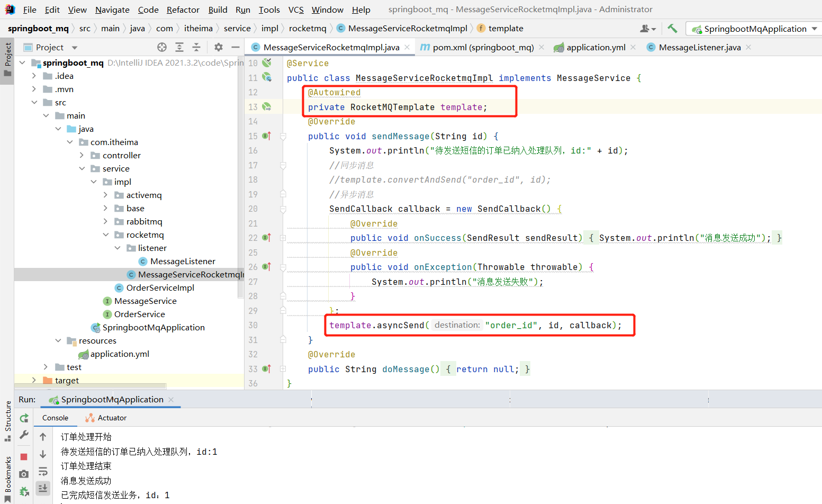Open the File menu

point(30,10)
